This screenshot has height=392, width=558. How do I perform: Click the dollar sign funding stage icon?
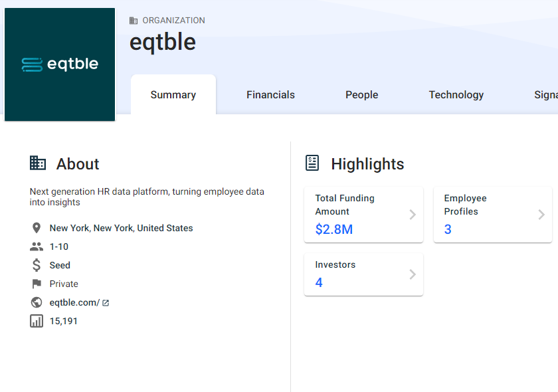coord(37,265)
